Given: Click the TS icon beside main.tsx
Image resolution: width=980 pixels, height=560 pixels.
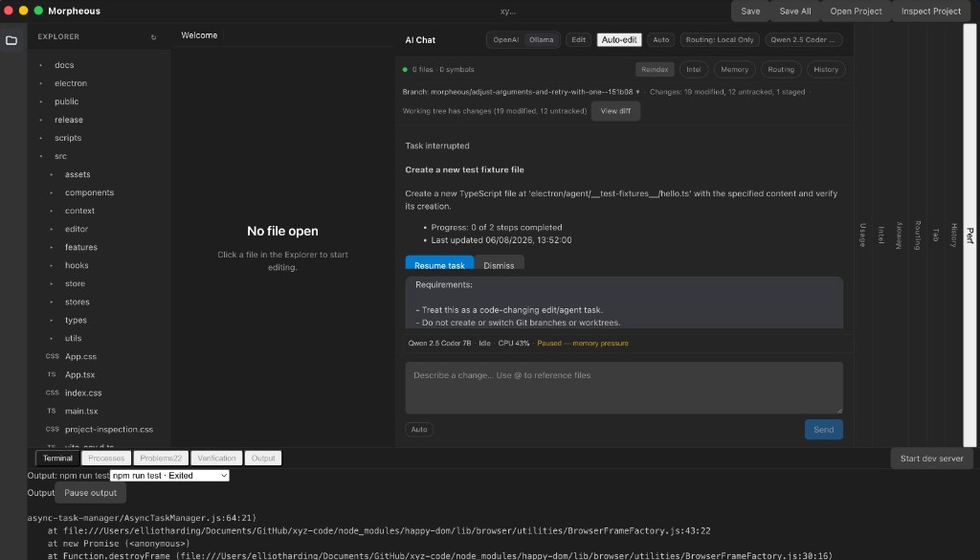Looking at the screenshot, I should tap(52, 411).
